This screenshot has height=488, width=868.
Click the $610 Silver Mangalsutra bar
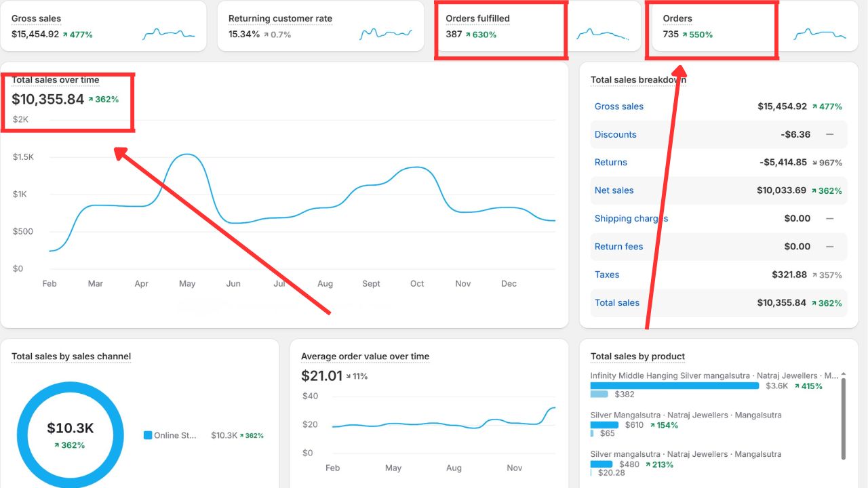tap(605, 425)
